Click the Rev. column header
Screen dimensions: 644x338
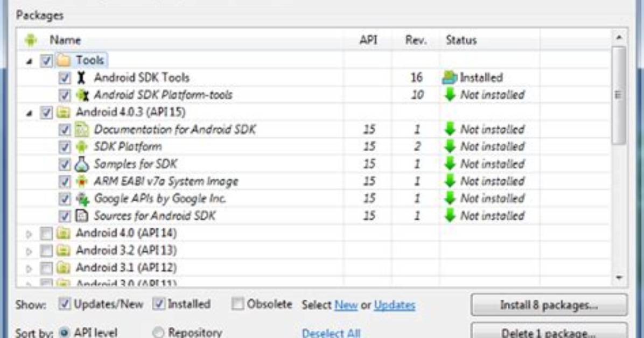coord(416,40)
